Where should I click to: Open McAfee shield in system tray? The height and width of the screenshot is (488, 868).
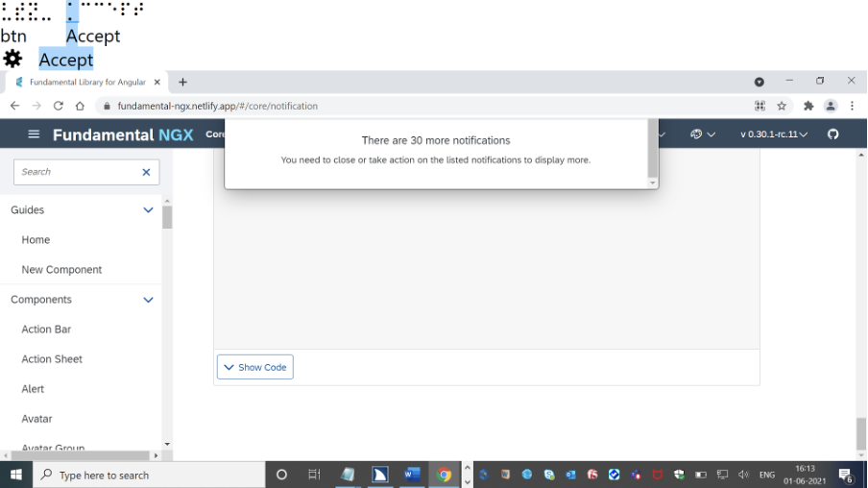point(658,475)
